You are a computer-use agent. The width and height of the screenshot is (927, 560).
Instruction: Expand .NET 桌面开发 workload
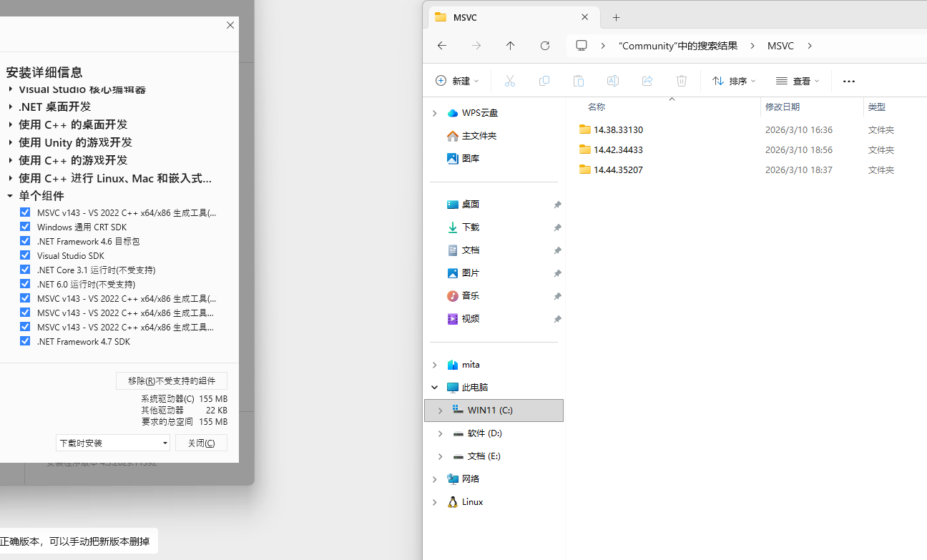pyautogui.click(x=11, y=107)
